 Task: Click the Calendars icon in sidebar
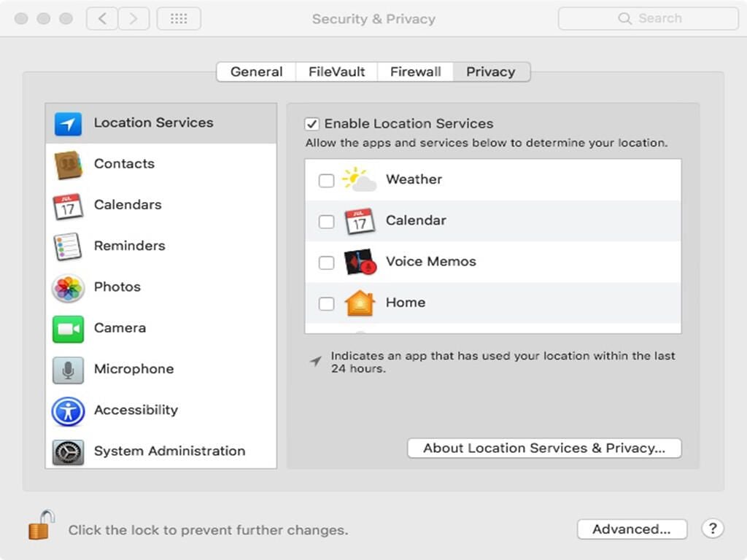coord(68,206)
